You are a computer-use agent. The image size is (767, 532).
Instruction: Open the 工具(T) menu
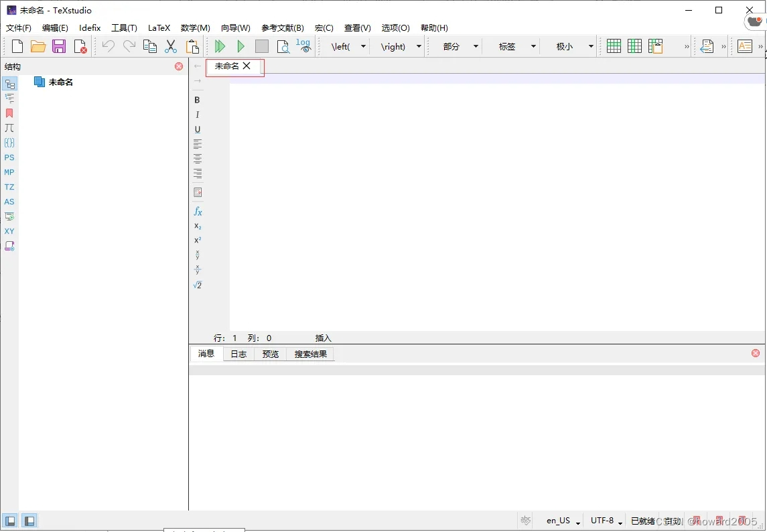point(124,28)
